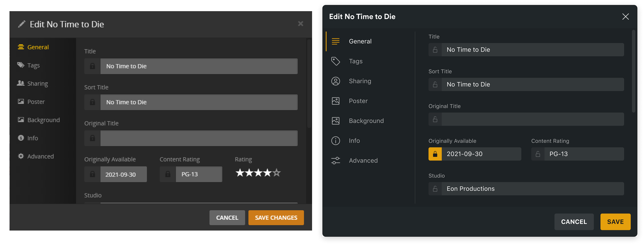Image resolution: width=644 pixels, height=245 pixels.
Task: Select the Info icon in the left dialog
Action: click(x=21, y=138)
